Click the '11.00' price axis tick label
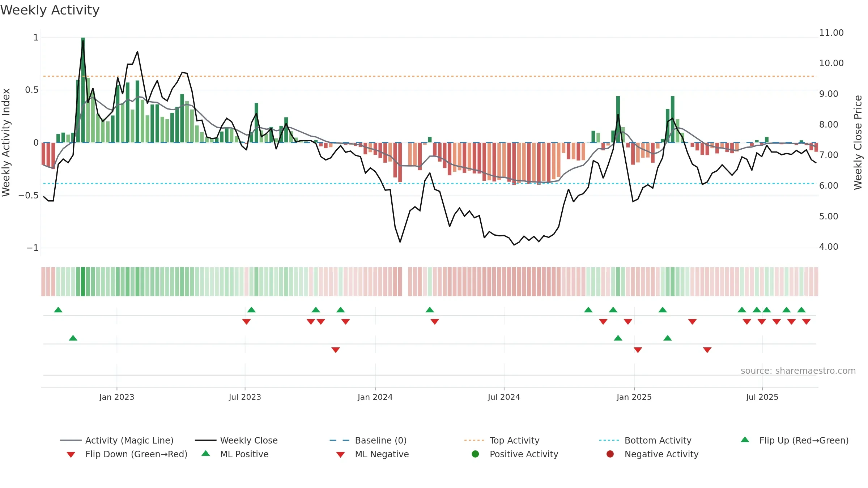The image size is (868, 488). coord(831,33)
